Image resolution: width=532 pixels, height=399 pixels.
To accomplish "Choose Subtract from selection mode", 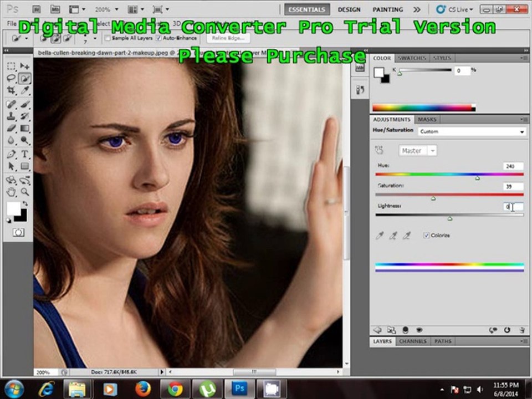I will (x=67, y=38).
